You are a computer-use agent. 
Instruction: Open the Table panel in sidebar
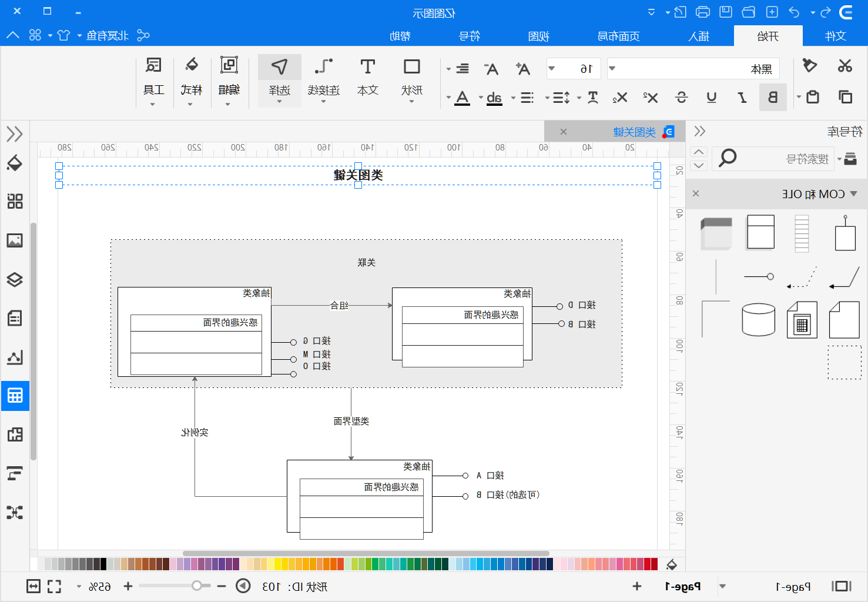click(x=15, y=396)
